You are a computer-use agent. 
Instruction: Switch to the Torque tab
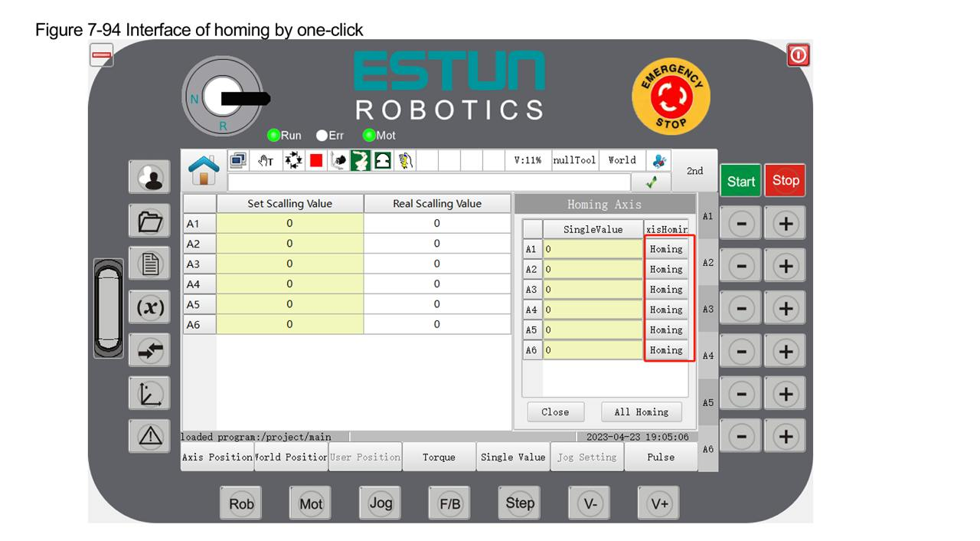[x=439, y=457]
